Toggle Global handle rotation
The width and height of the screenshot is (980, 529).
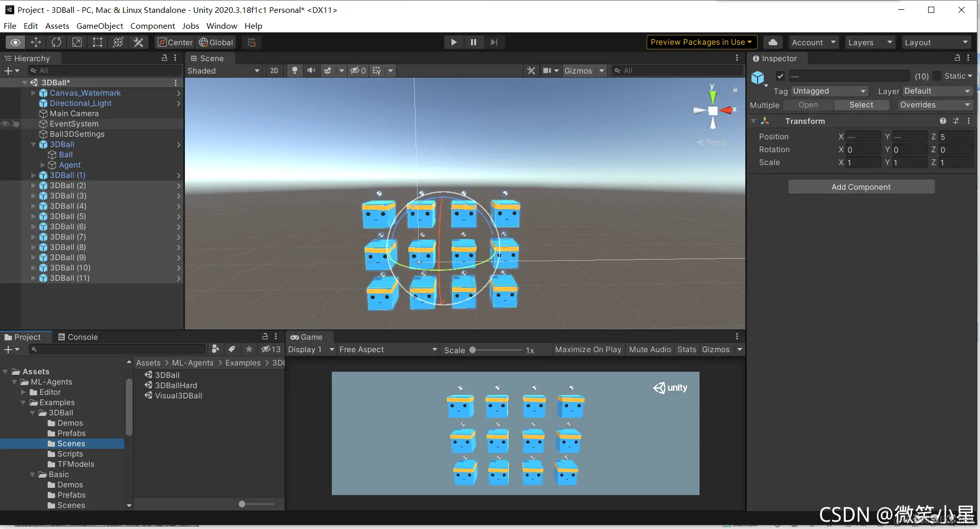(216, 42)
